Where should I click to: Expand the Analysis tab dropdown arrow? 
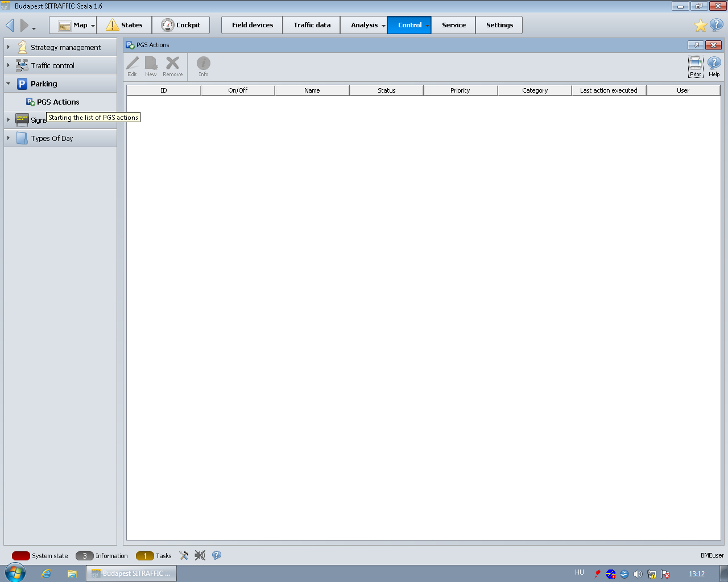[383, 26]
